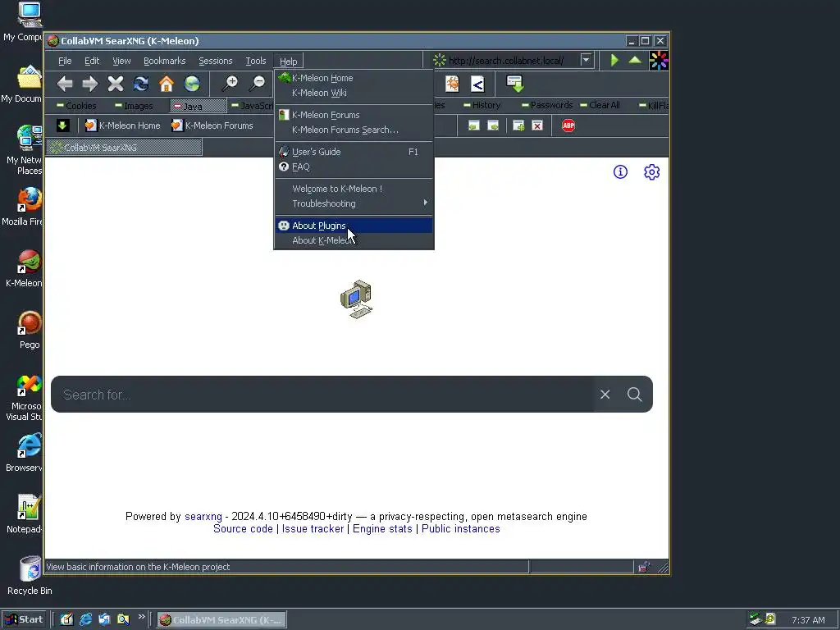
Task: Click the next tab icon
Action: point(493,126)
